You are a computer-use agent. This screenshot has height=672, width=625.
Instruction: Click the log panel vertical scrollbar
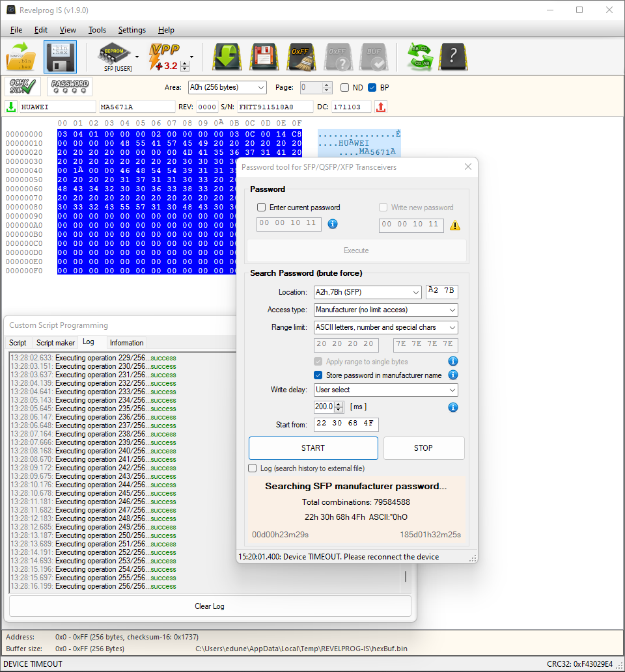(406, 576)
